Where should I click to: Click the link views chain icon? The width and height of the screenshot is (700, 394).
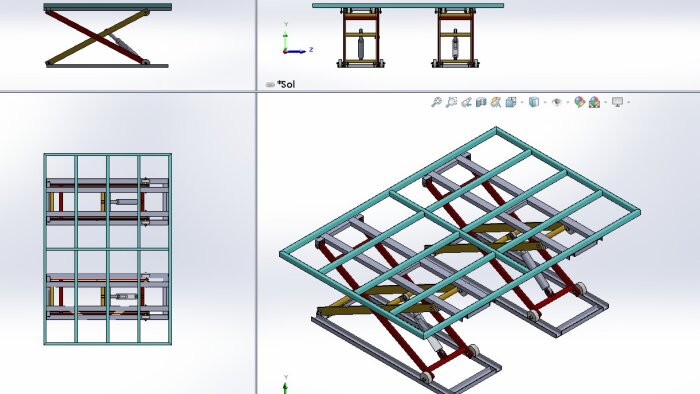point(270,84)
